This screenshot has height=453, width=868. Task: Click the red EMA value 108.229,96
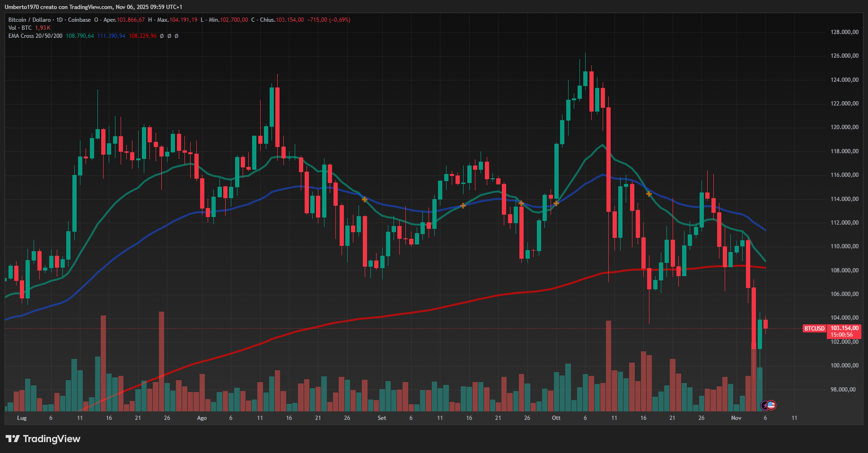(142, 36)
